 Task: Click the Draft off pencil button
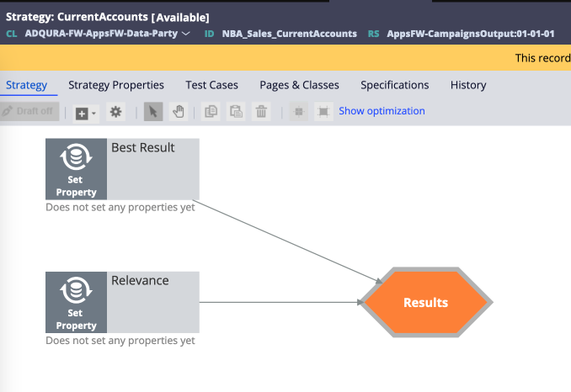29,111
